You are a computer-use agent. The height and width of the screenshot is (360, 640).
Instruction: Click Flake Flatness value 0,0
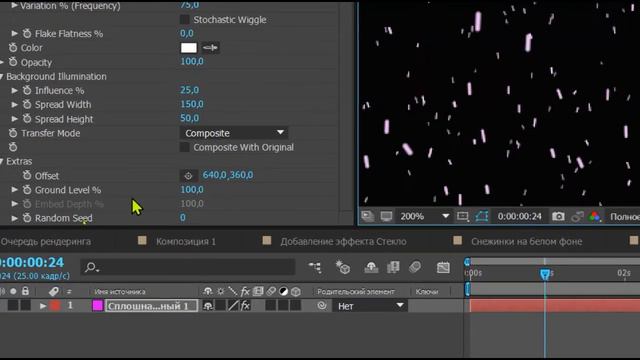click(187, 33)
